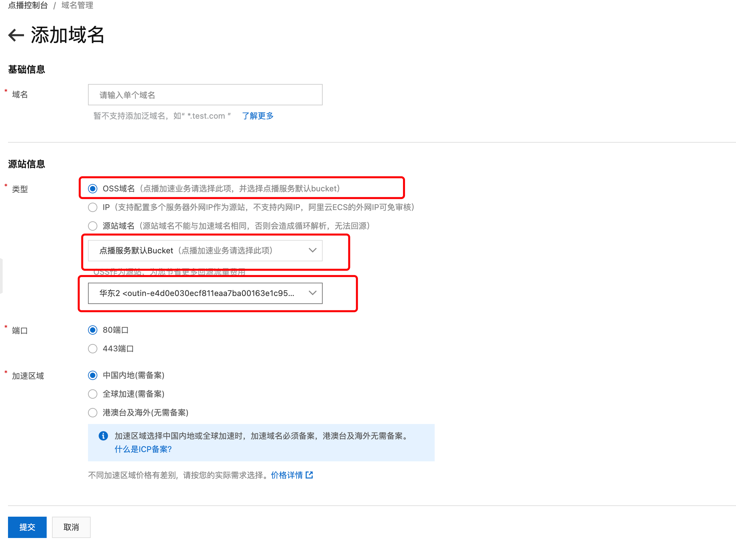Click the 取消 cancel button
This screenshot has height=560, width=736.
[71, 527]
